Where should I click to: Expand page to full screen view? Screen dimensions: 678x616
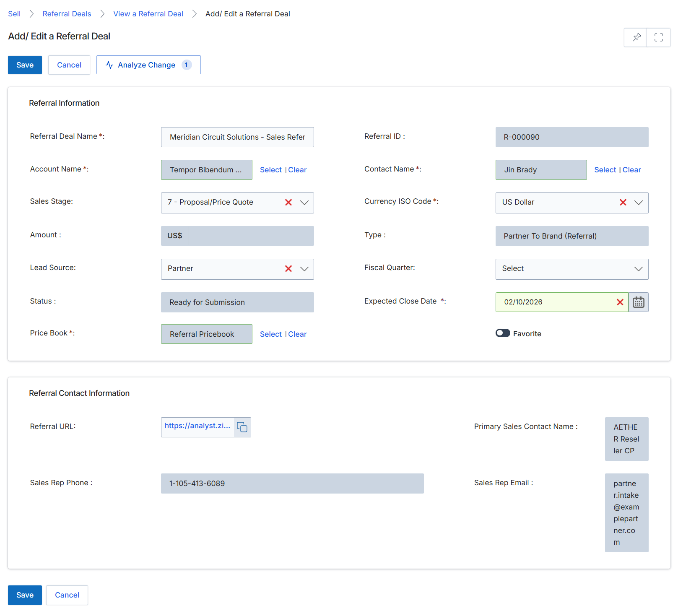[658, 37]
